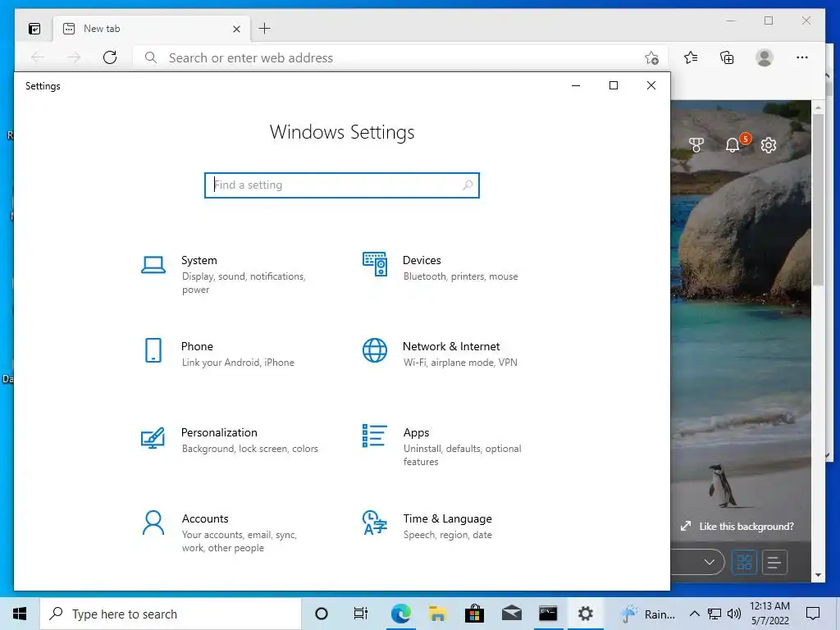Expand the dropdown chevron on the new tab page
Viewport: 840px width, 630px height.
tap(710, 562)
